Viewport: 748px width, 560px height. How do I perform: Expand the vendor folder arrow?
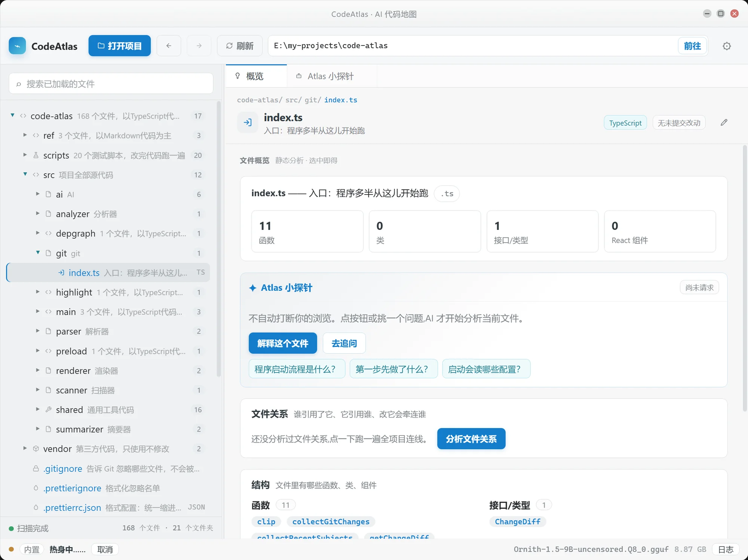pyautogui.click(x=25, y=448)
